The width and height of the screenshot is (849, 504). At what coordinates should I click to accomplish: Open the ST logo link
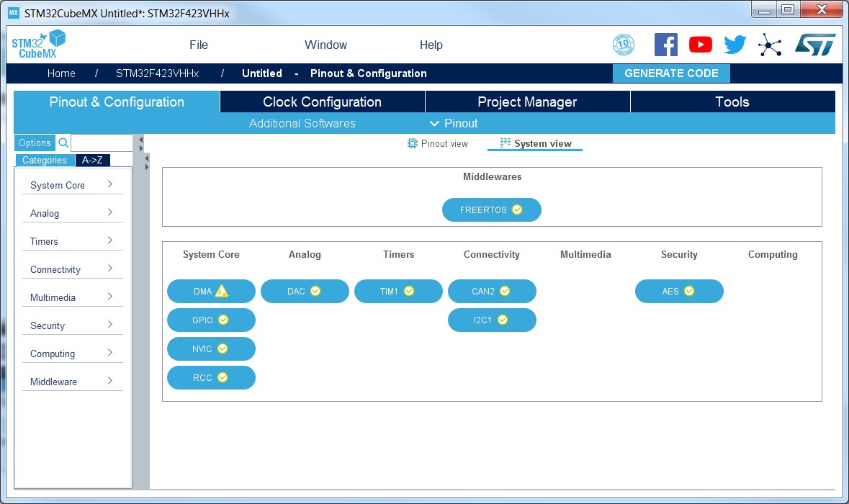tap(815, 45)
